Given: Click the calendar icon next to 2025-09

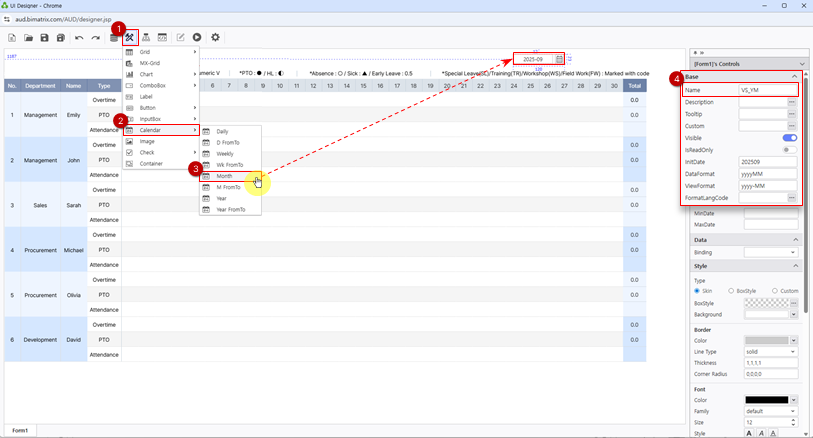Looking at the screenshot, I should [x=559, y=59].
